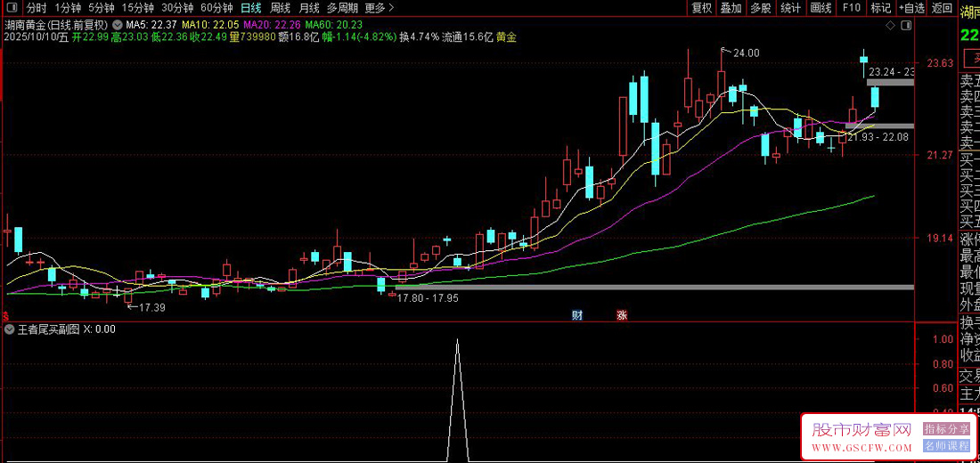Click the diamond icon above the chart
The width and height of the screenshot is (980, 463).
[890, 26]
